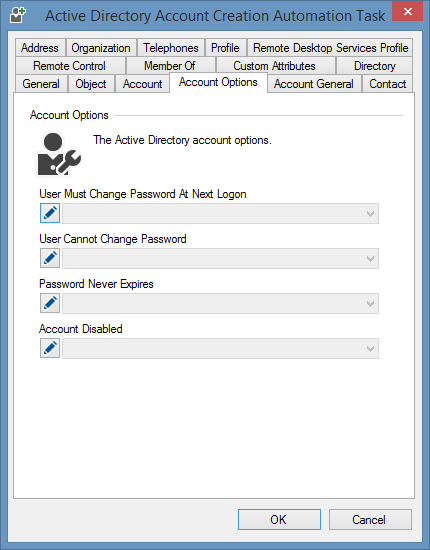The height and width of the screenshot is (550, 430).
Task: Switch to the General tab
Action: tap(41, 84)
